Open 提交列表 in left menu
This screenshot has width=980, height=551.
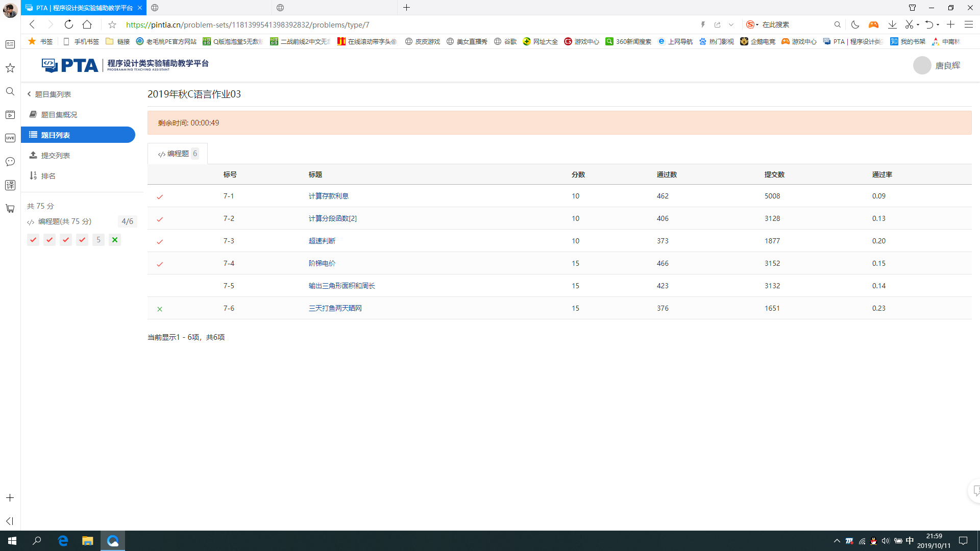click(55, 156)
